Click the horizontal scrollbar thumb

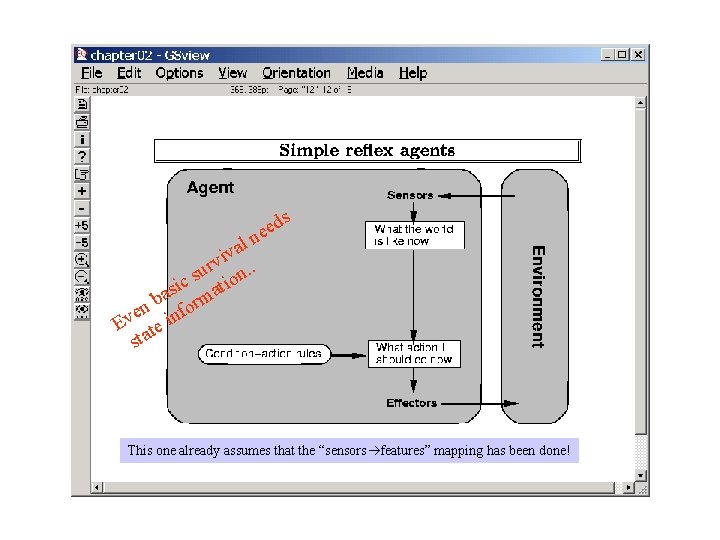coord(359,487)
